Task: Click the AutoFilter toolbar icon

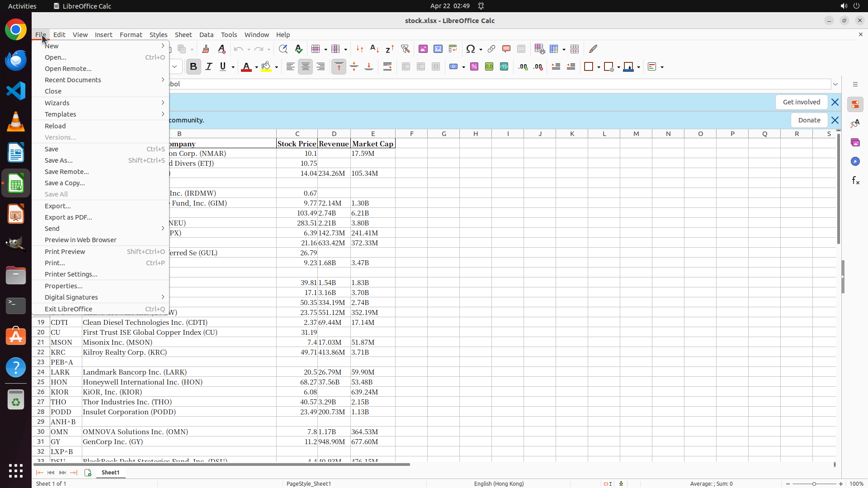Action: [x=405, y=49]
